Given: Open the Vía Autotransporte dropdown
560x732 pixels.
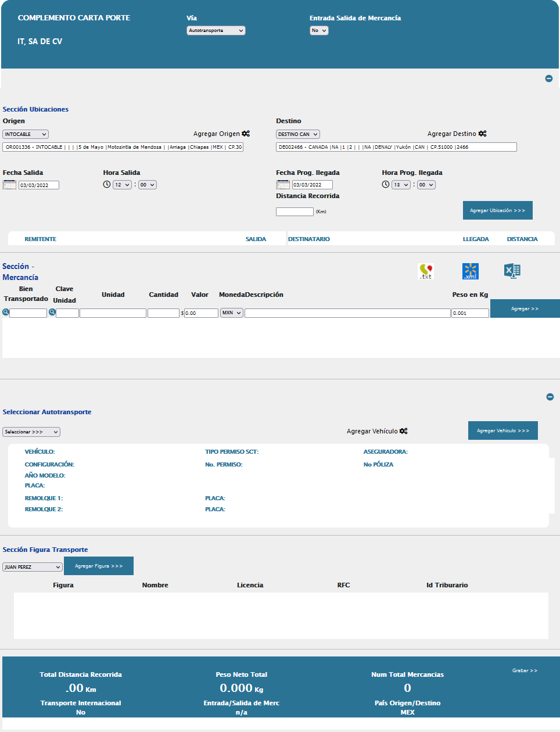Looking at the screenshot, I should pyautogui.click(x=216, y=31).
